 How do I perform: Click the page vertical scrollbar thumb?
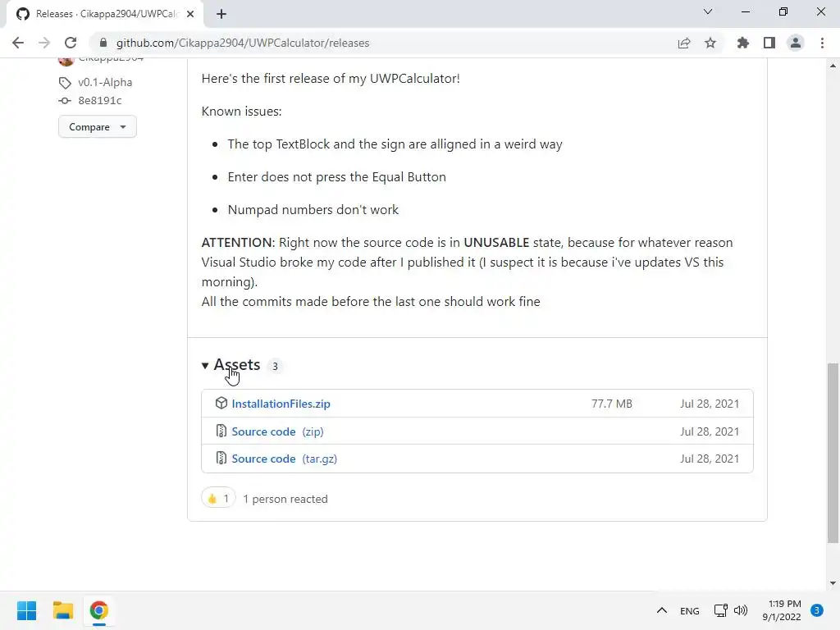pyautogui.click(x=833, y=453)
